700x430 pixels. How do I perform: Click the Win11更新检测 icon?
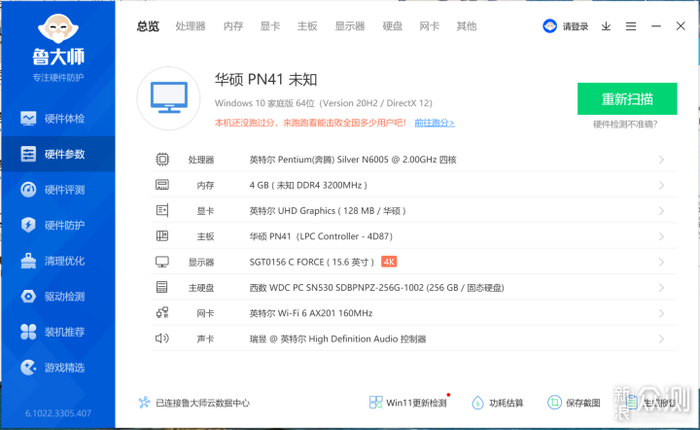click(x=375, y=403)
